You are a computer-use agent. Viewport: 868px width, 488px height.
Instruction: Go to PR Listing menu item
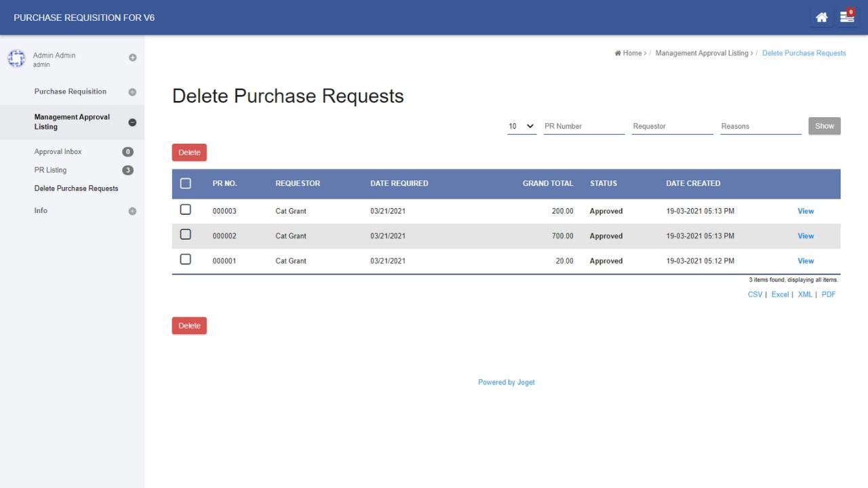pos(51,170)
